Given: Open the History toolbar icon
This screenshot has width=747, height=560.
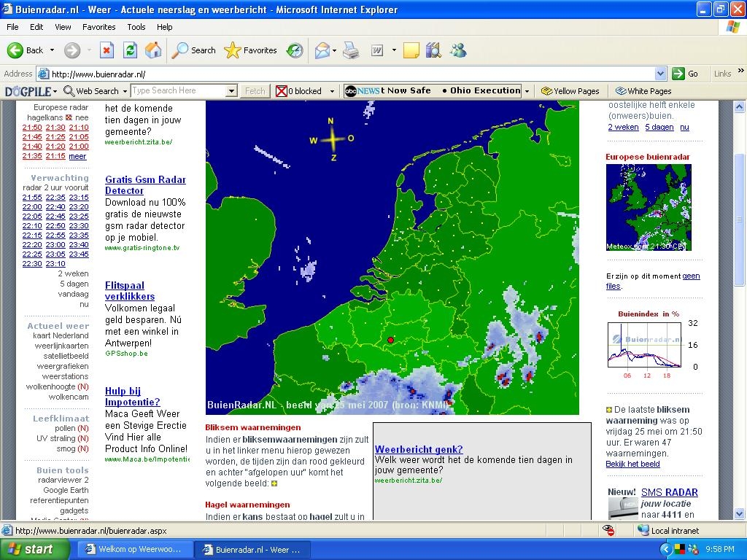Looking at the screenshot, I should click(295, 50).
